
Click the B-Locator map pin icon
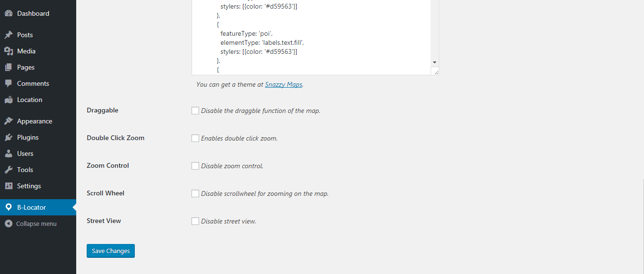tap(9, 207)
